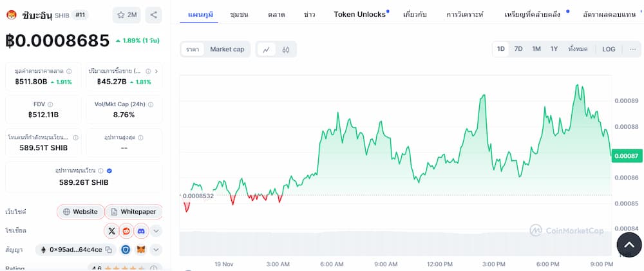
Task: Click the 0.00089 price axis label
Action: coord(627,100)
